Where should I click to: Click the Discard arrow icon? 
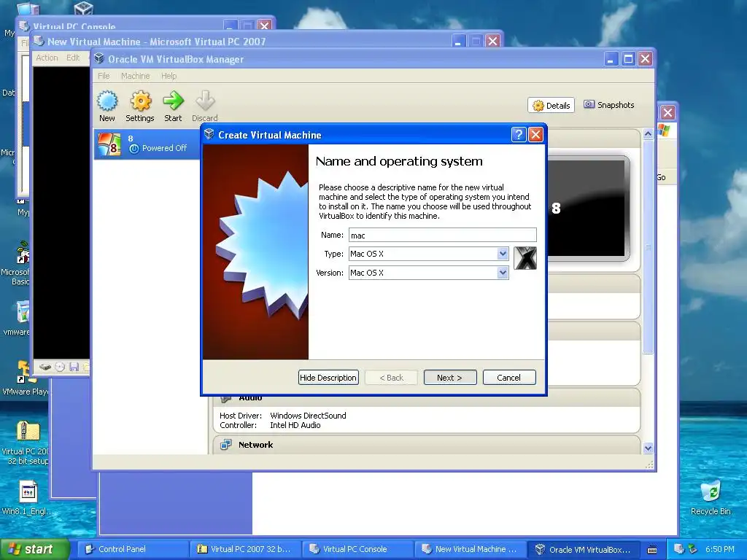(205, 101)
